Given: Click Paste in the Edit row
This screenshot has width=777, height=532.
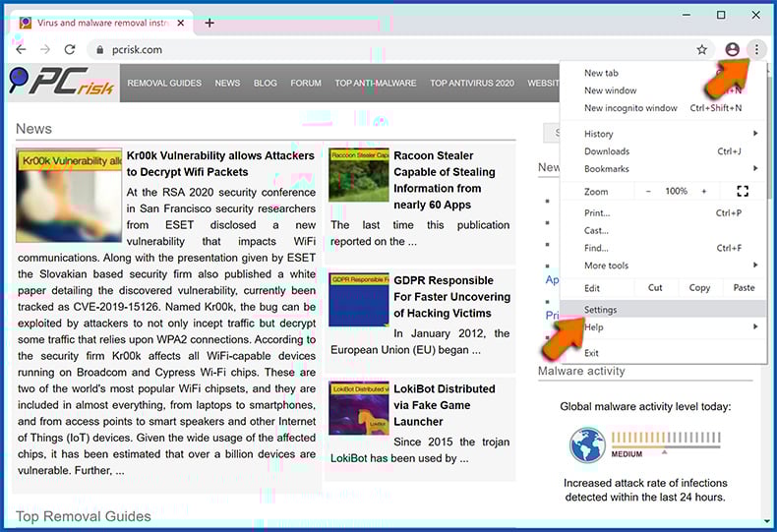Looking at the screenshot, I should tap(744, 288).
